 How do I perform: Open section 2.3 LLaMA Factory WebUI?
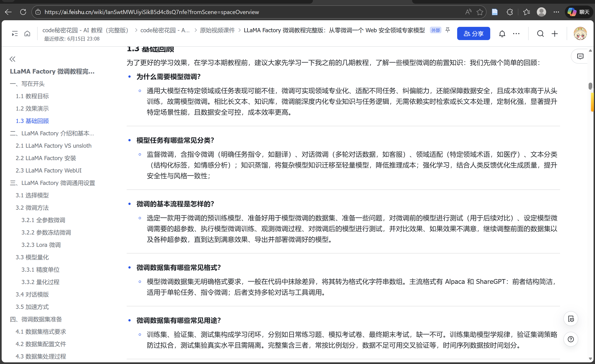pos(49,170)
